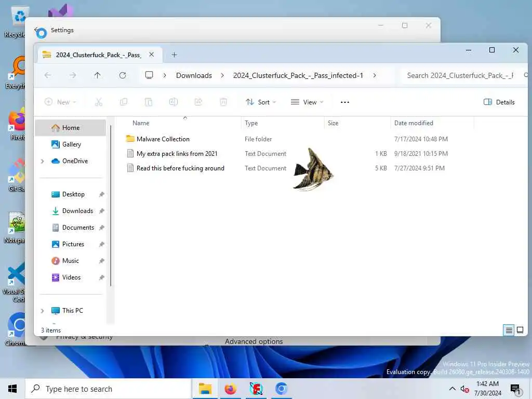Click the 2024_Clusterfuck_Pack_-_Pass_infected-1 breadcrumb

298,75
